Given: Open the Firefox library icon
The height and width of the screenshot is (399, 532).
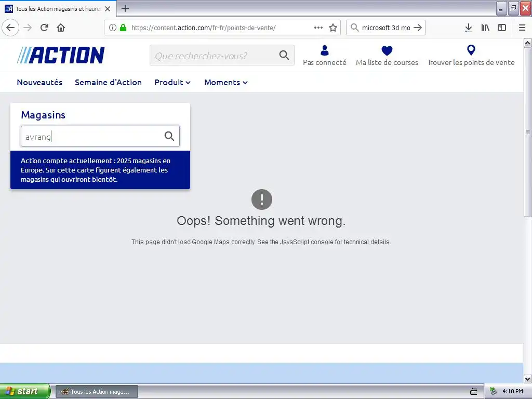Looking at the screenshot, I should pos(485,28).
